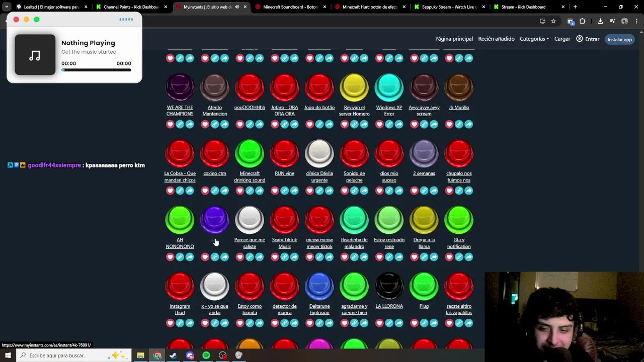Share the chupalo nos fuimos nos sound
Screen dimensions: 644x362
[469, 191]
